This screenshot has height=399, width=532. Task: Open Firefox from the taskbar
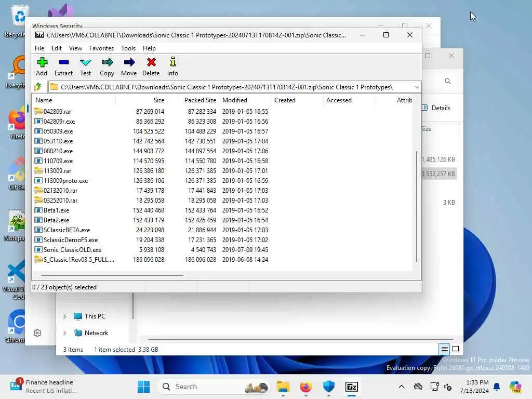(x=305, y=387)
